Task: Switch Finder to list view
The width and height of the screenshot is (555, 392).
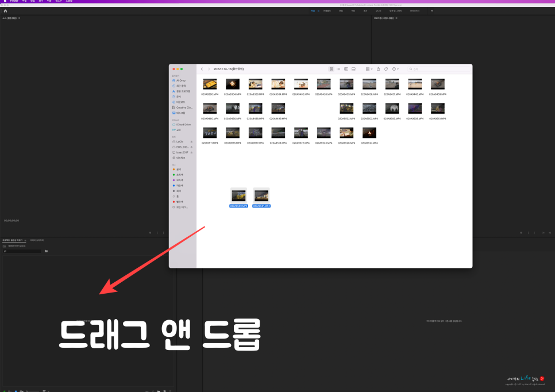Action: 338,69
